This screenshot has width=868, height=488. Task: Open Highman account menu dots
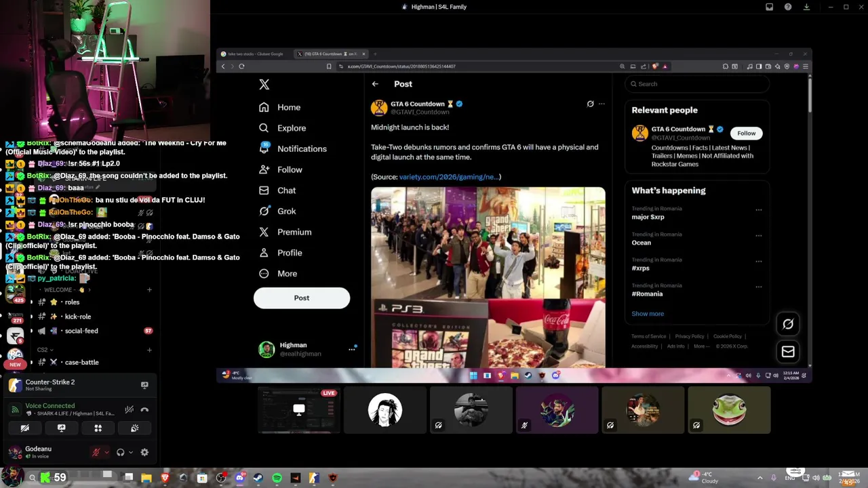(352, 349)
